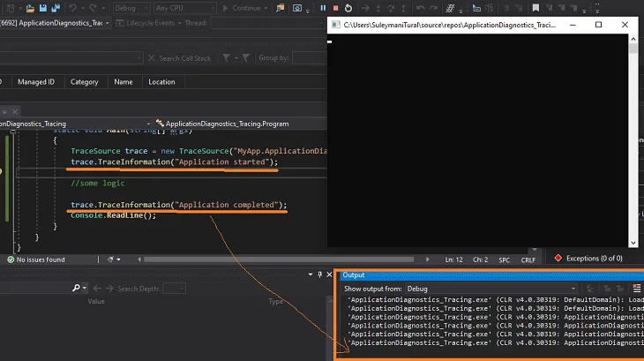Click the editor horizontal scrollbar thumb
The image size is (644, 361).
pyautogui.click(x=279, y=259)
